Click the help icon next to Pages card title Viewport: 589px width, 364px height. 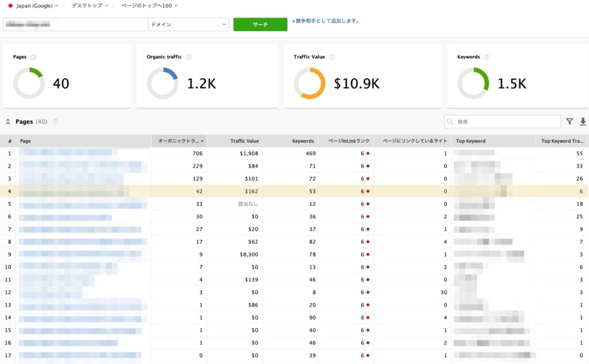click(x=33, y=57)
